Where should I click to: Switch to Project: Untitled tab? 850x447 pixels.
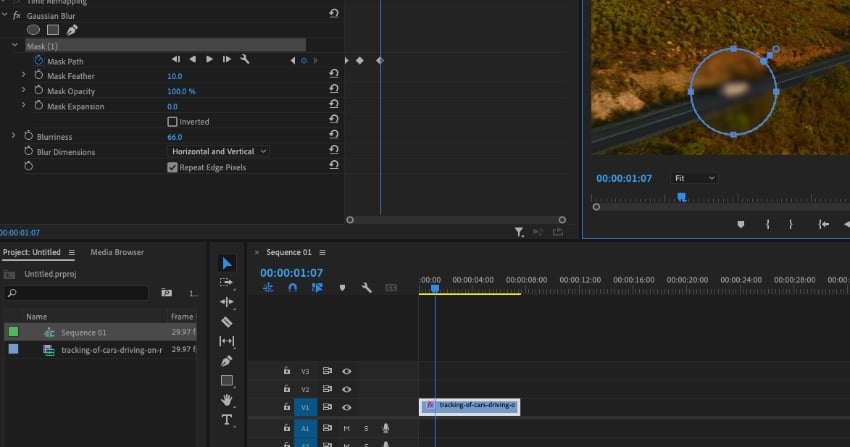click(31, 252)
